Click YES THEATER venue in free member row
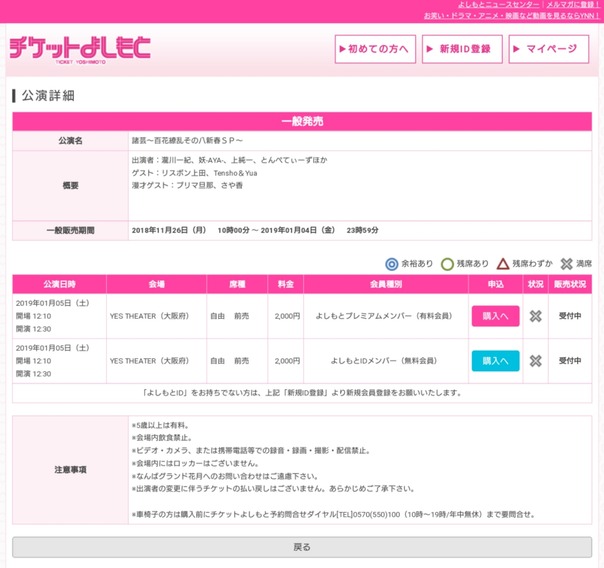This screenshot has height=568, width=604. 149,361
